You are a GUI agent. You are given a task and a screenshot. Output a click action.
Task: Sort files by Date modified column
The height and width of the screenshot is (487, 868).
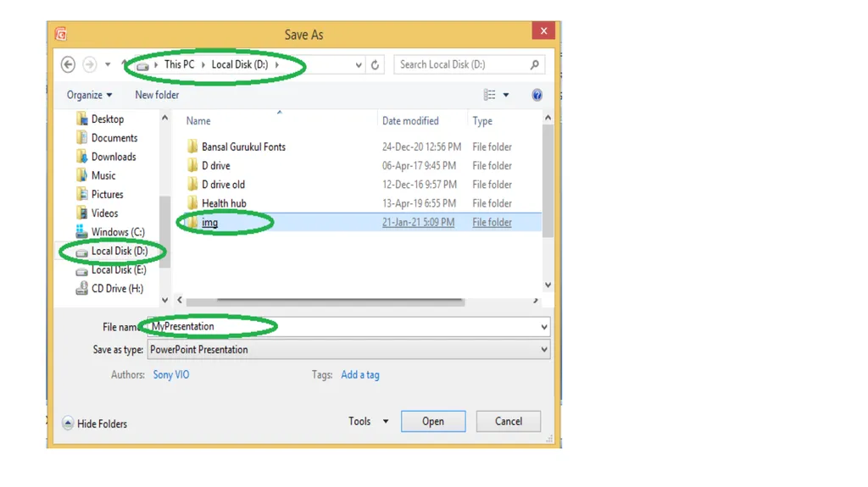(x=410, y=120)
